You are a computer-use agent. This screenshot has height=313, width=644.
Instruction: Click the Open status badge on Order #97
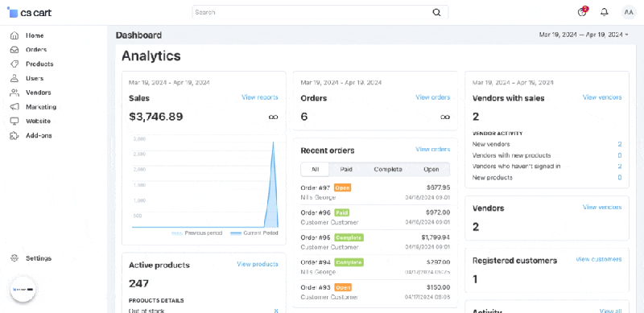(x=343, y=187)
